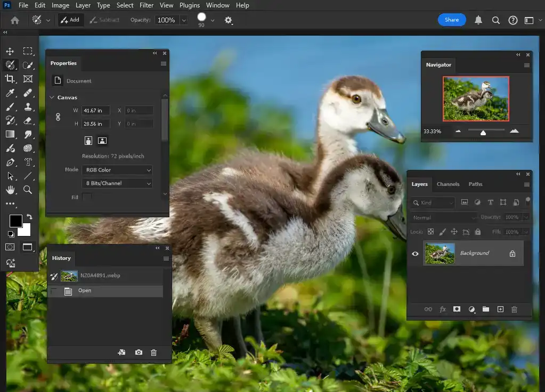Select the Eraser tool
Viewport: 545px width, 392px height.
(x=28, y=120)
